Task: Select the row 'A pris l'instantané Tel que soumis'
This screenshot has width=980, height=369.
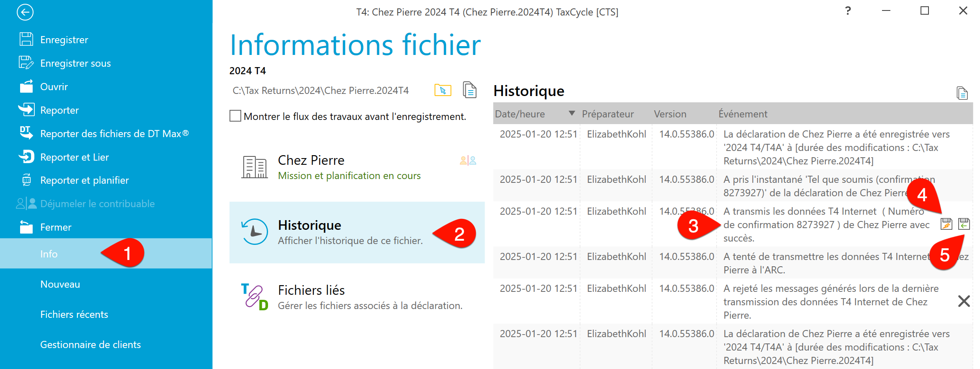Action: 733,186
